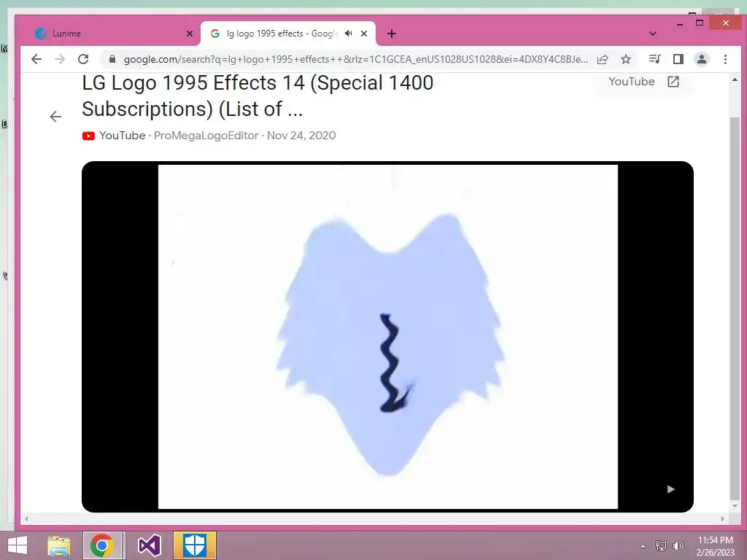Viewport: 747px width, 560px height.
Task: Go forward in browser history
Action: 60,59
